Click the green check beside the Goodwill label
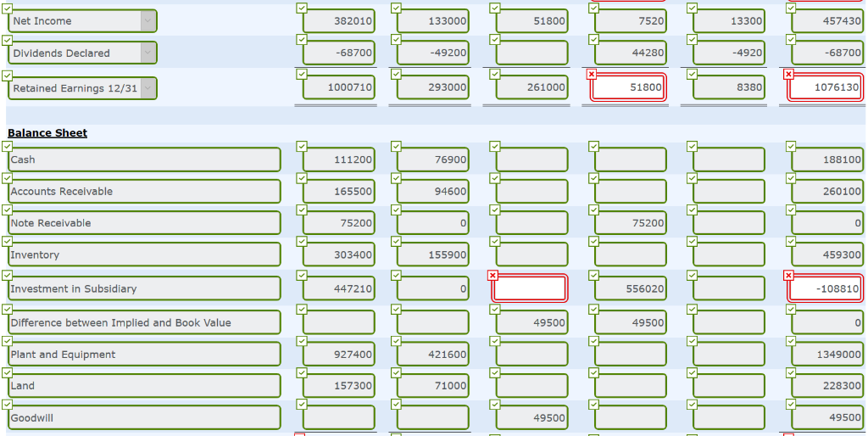 tap(7, 405)
